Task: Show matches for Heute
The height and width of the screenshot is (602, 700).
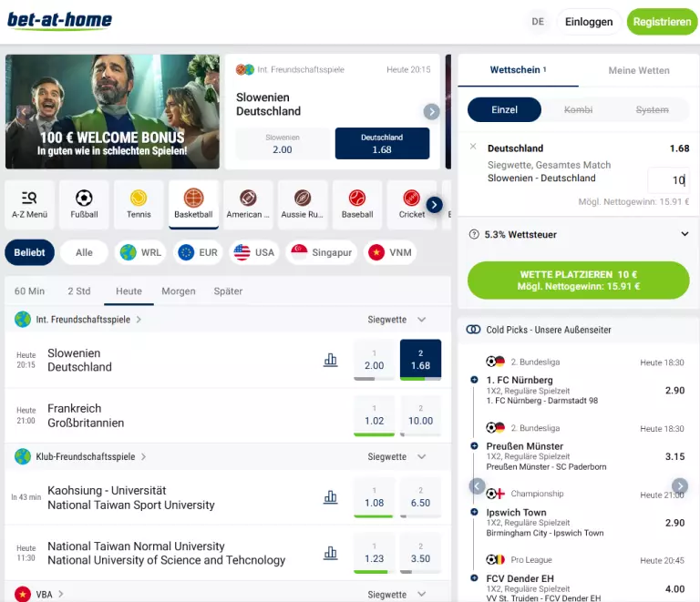Action: pos(129,291)
